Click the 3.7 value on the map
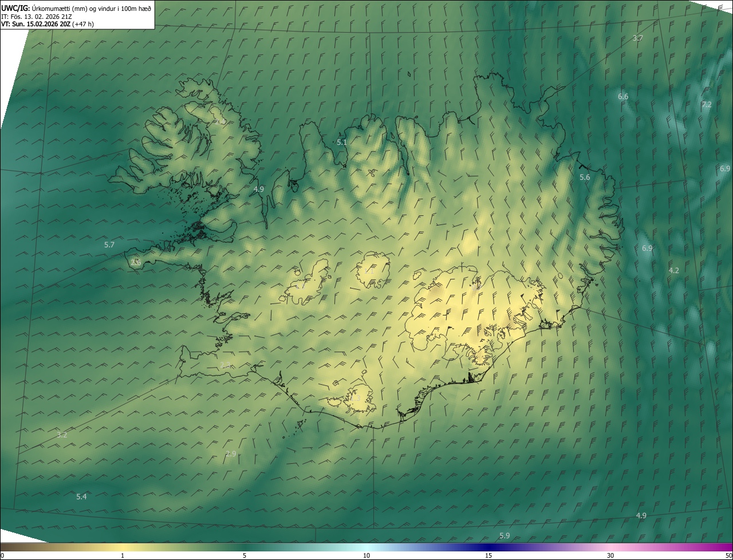The image size is (733, 560). point(638,38)
